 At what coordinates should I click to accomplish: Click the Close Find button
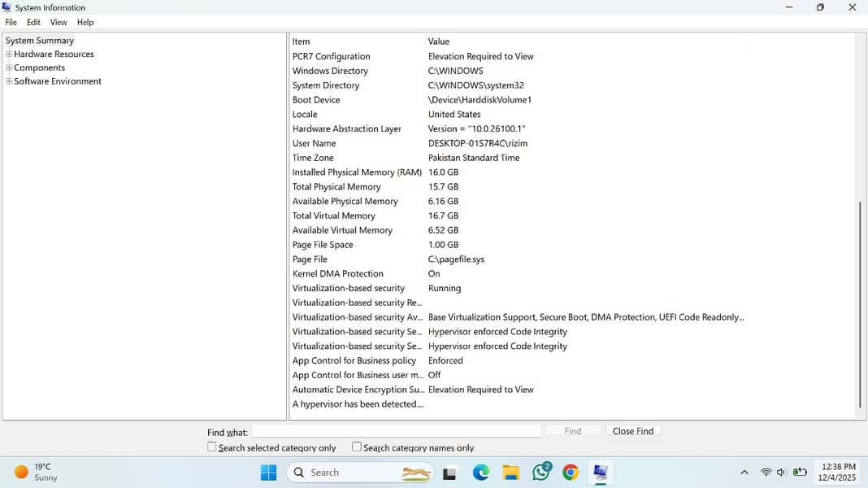click(632, 431)
